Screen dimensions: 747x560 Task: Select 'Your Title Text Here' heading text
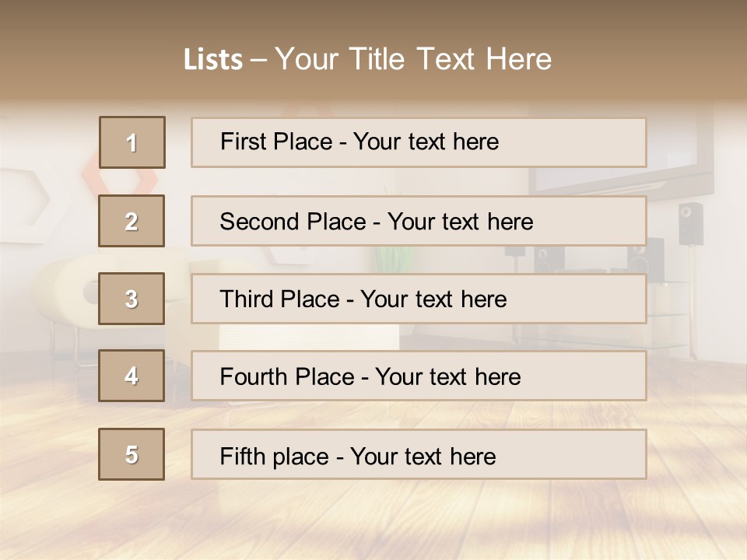click(x=413, y=60)
